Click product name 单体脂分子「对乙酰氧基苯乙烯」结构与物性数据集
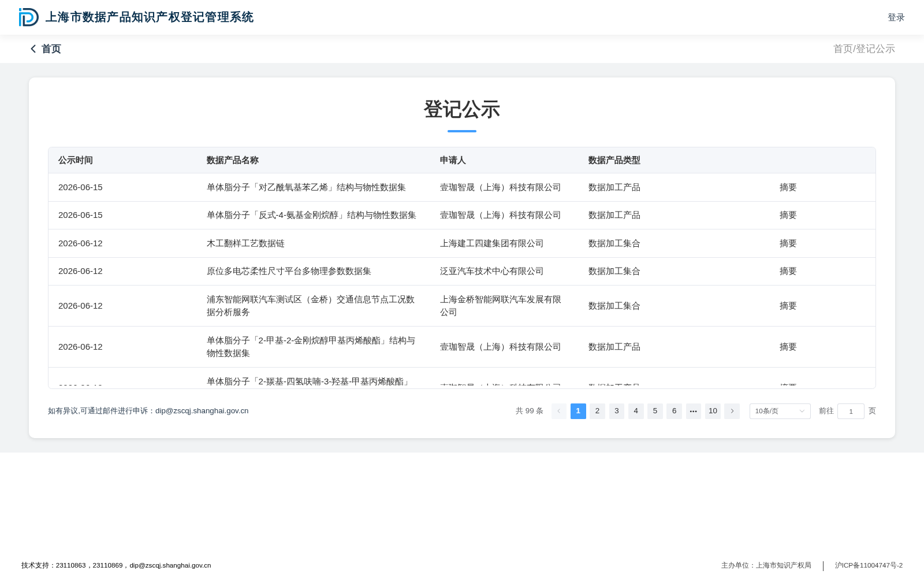The image size is (924, 578). (x=306, y=187)
